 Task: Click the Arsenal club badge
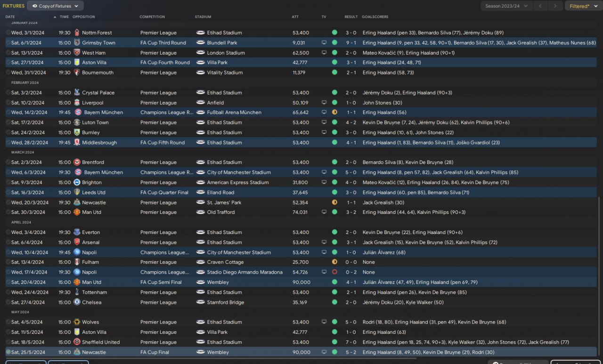[x=77, y=243]
